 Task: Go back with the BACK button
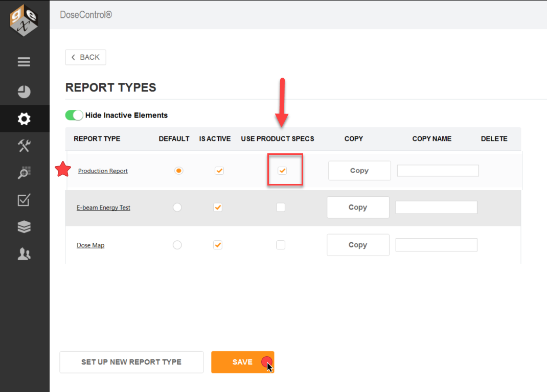tap(85, 57)
